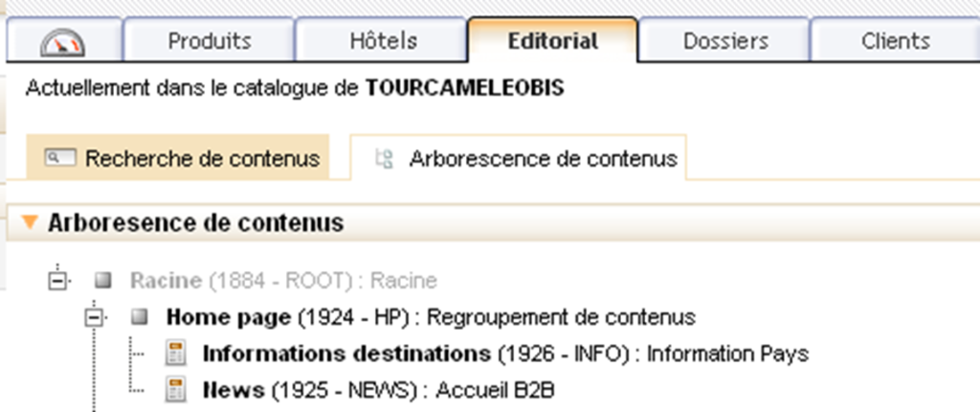Switch to Recherche de contenus tab
The height and width of the screenshot is (412, 980).
(x=202, y=158)
